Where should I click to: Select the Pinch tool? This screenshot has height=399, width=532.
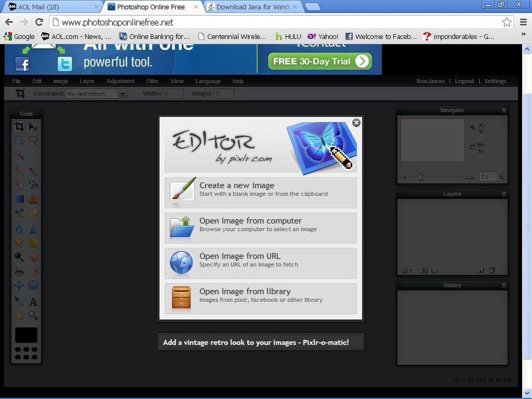click(x=33, y=286)
